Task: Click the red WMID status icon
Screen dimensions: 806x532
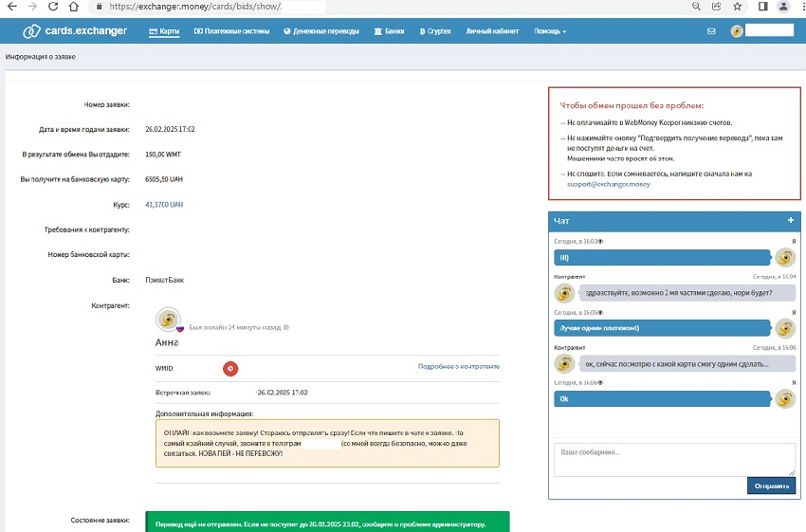Action: [230, 367]
